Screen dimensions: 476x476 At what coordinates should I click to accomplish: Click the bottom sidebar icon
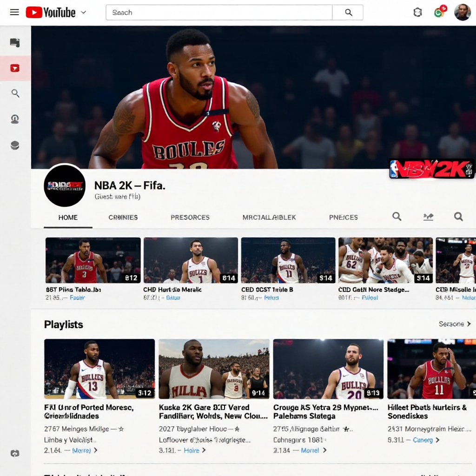15,453
